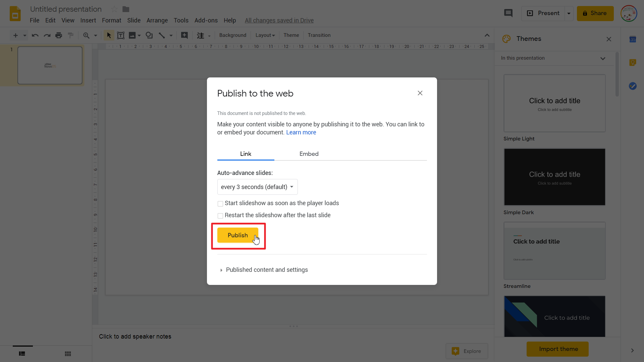The width and height of the screenshot is (644, 362).
Task: Open the zoom level dropdown arrow
Action: pos(95,35)
